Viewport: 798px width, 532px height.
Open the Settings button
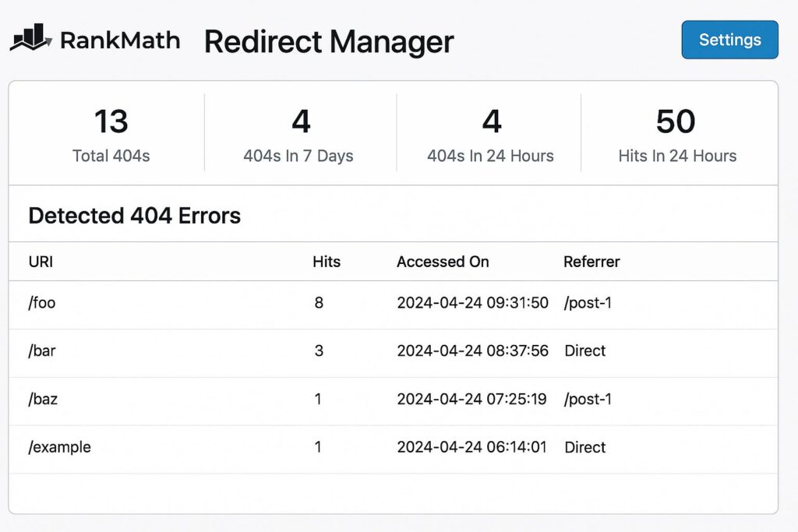tap(729, 40)
